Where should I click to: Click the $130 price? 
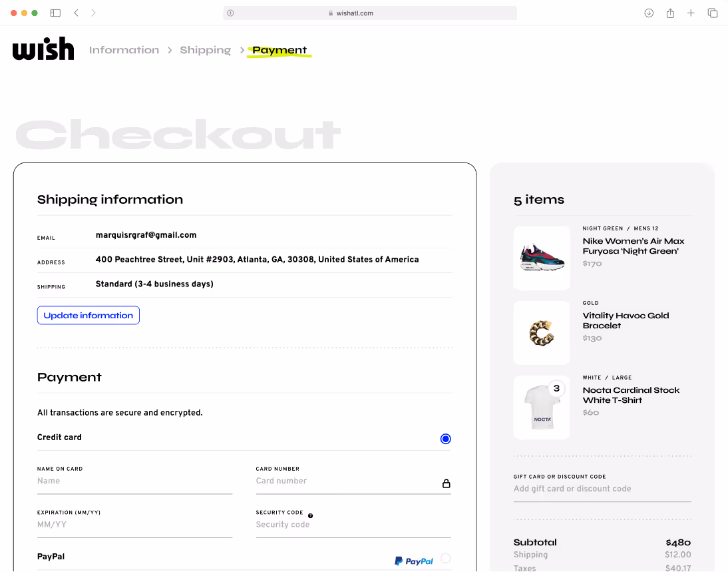pos(592,338)
